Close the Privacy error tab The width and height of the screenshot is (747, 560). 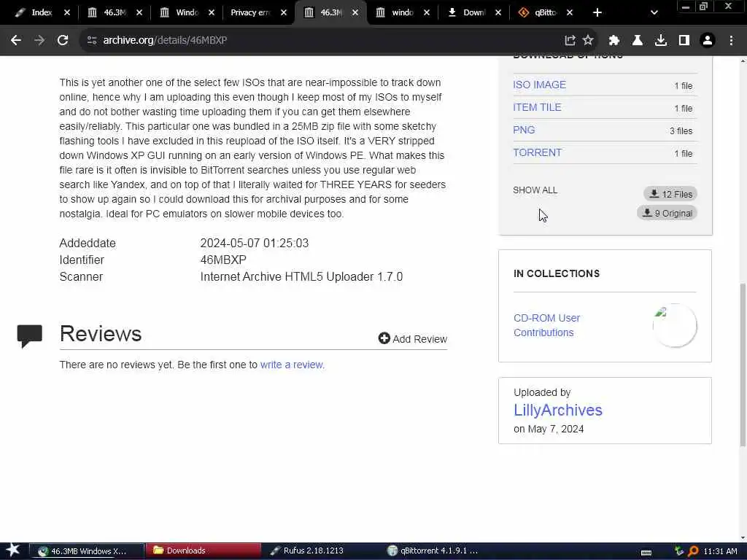pos(284,13)
